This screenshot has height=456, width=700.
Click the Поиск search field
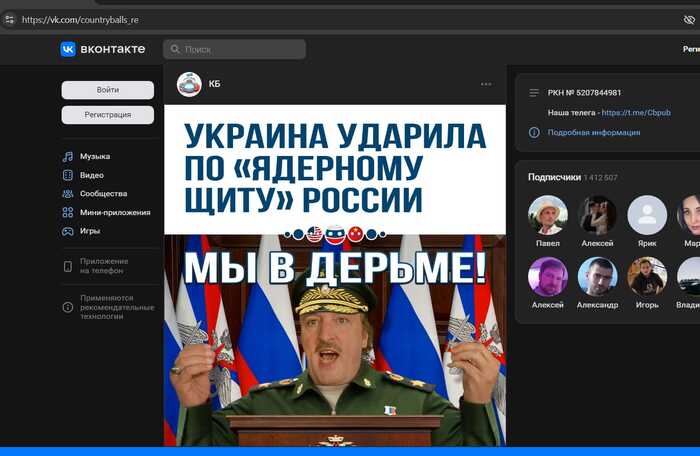235,49
